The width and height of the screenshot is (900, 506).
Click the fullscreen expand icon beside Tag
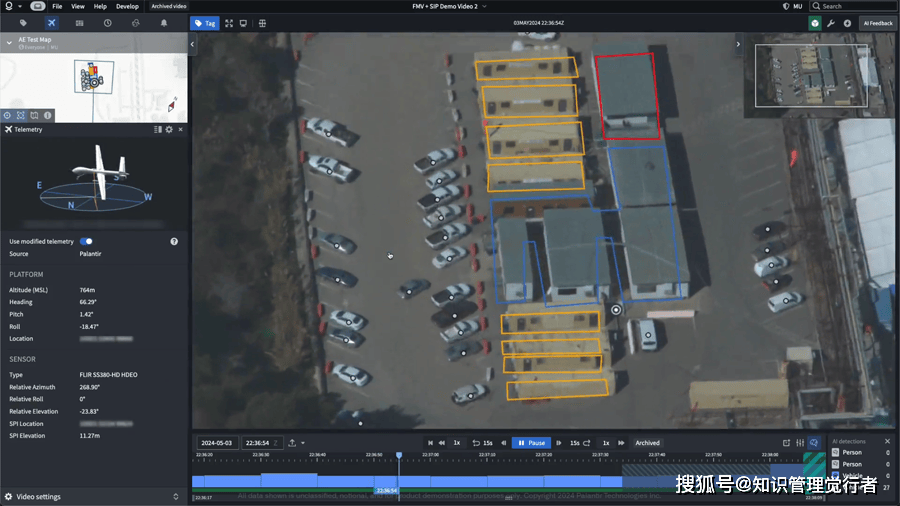[229, 22]
